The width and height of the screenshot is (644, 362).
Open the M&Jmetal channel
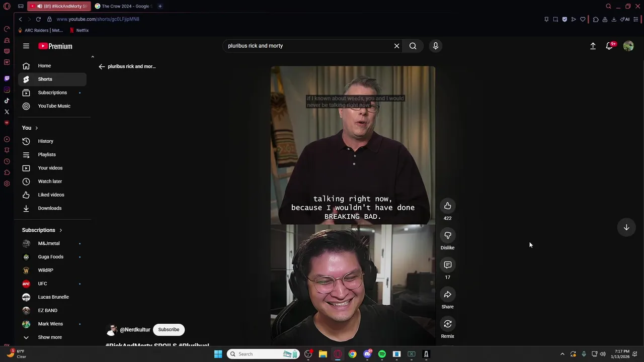52,243
